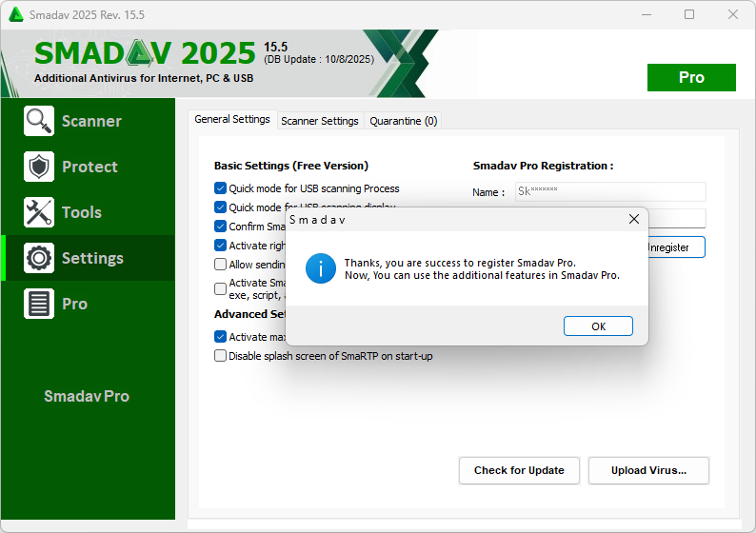Click the Smadav Pro sidebar text
This screenshot has width=756, height=533.
point(87,396)
